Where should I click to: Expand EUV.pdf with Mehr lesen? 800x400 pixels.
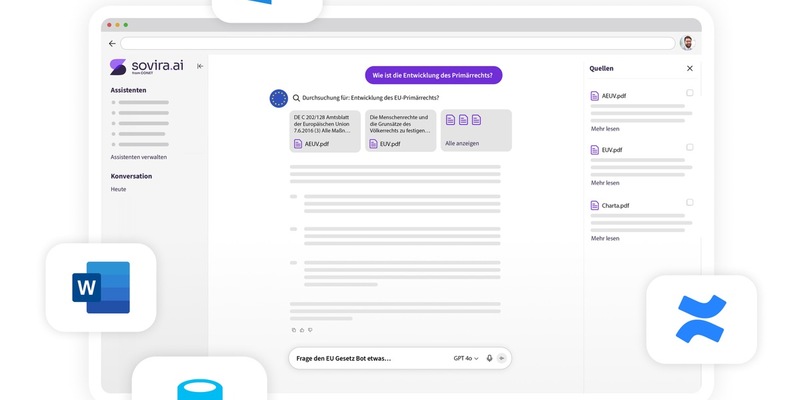tap(605, 183)
